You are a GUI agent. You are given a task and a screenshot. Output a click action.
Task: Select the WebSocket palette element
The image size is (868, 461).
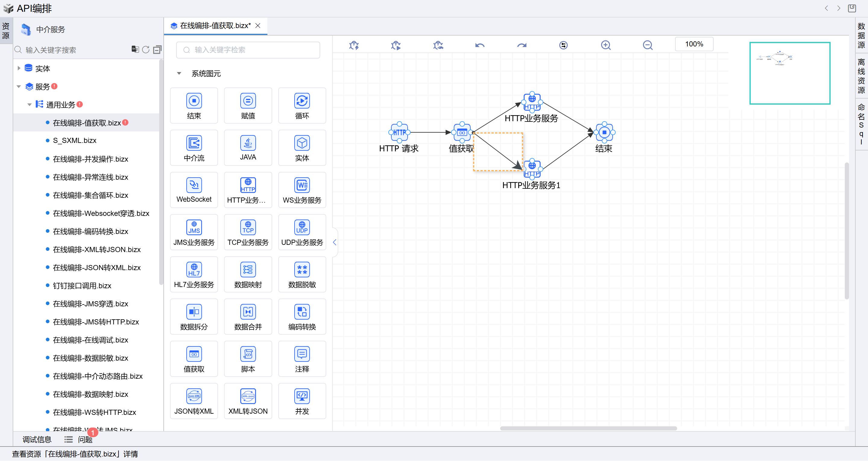(x=194, y=190)
